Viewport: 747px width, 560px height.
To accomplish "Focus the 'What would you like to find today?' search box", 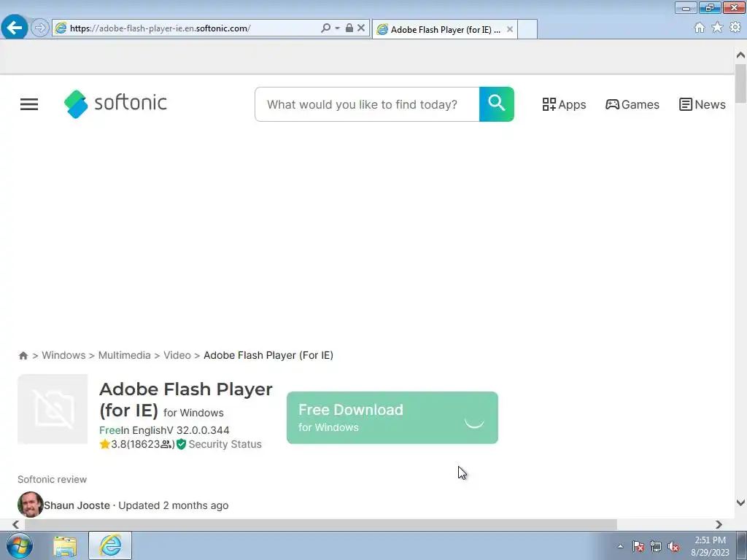I will [367, 104].
